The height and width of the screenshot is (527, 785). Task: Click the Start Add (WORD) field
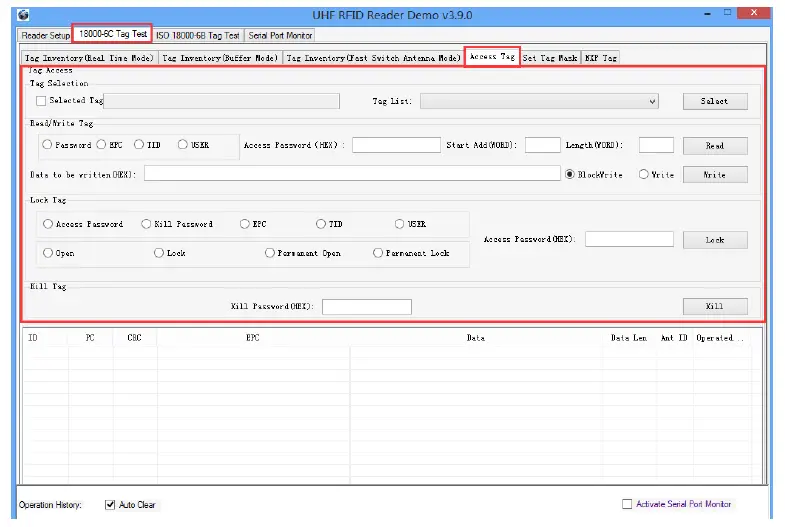click(x=543, y=145)
